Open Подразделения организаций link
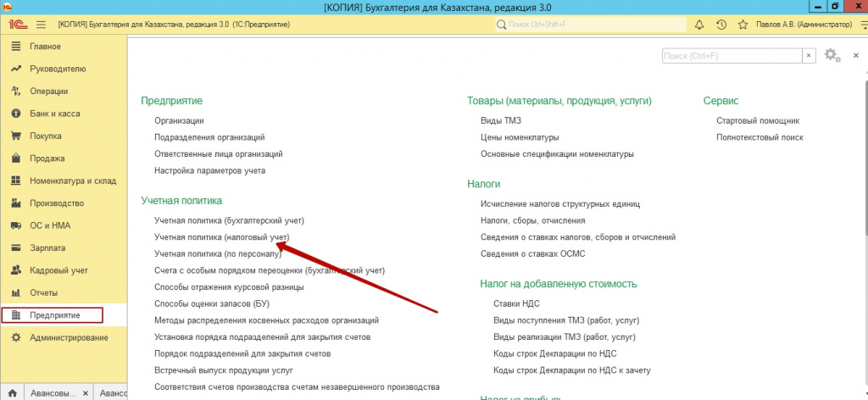The height and width of the screenshot is (400, 868). click(209, 136)
